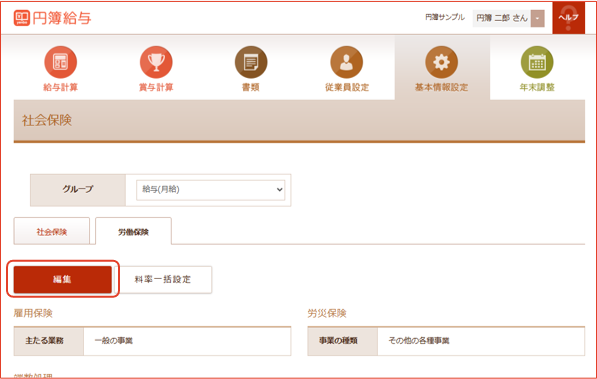The height and width of the screenshot is (379, 597).
Task: Switch to the 労働保険 tab
Action: pos(133,232)
